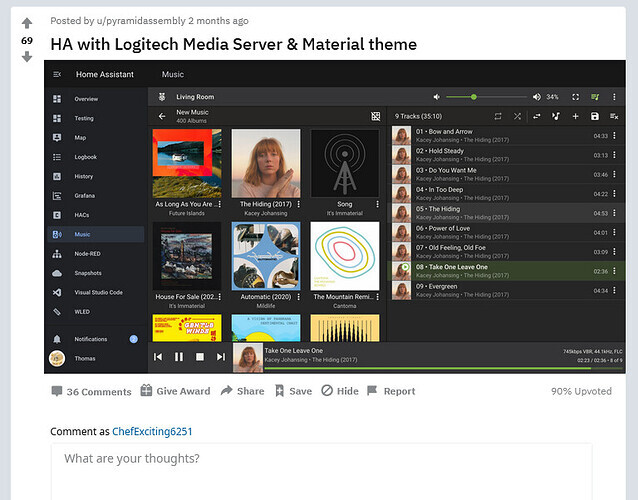Image resolution: width=638 pixels, height=500 pixels.
Task: Click the WLED sidebar icon
Action: pyautogui.click(x=57, y=312)
